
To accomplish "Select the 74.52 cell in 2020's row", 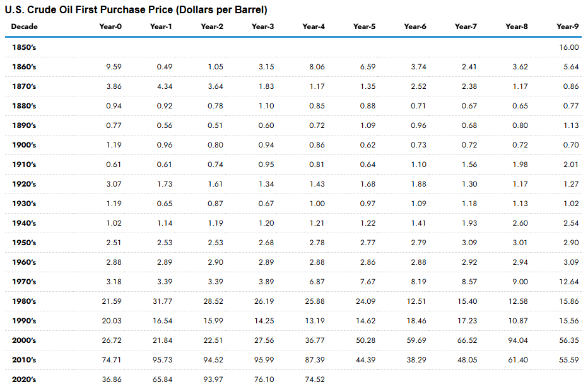I will pos(314,379).
